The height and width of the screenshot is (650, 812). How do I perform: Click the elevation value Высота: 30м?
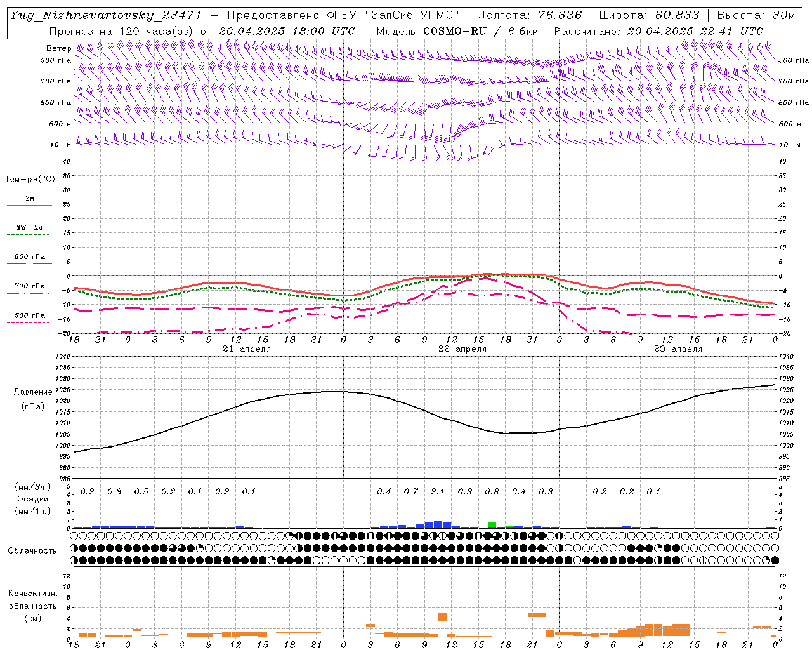(x=756, y=15)
